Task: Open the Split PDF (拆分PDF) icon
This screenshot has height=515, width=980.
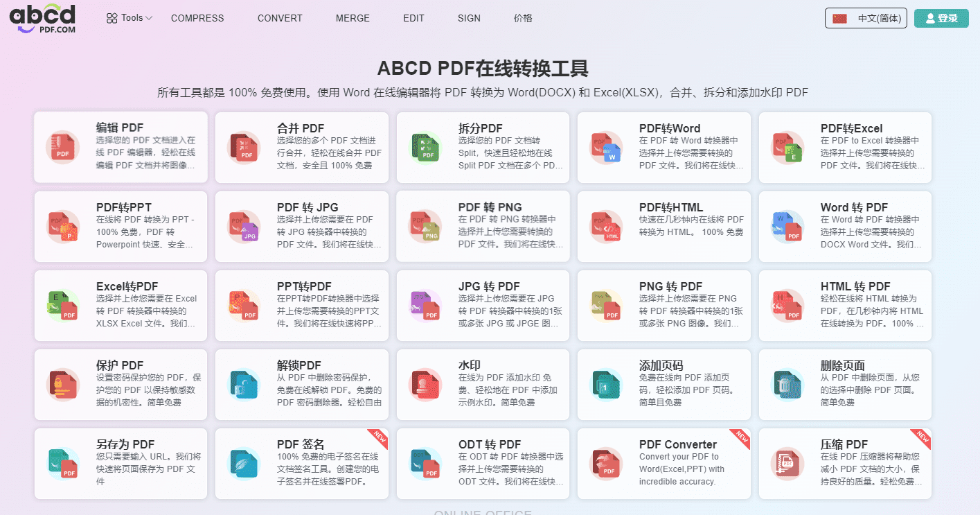Action: tap(425, 147)
